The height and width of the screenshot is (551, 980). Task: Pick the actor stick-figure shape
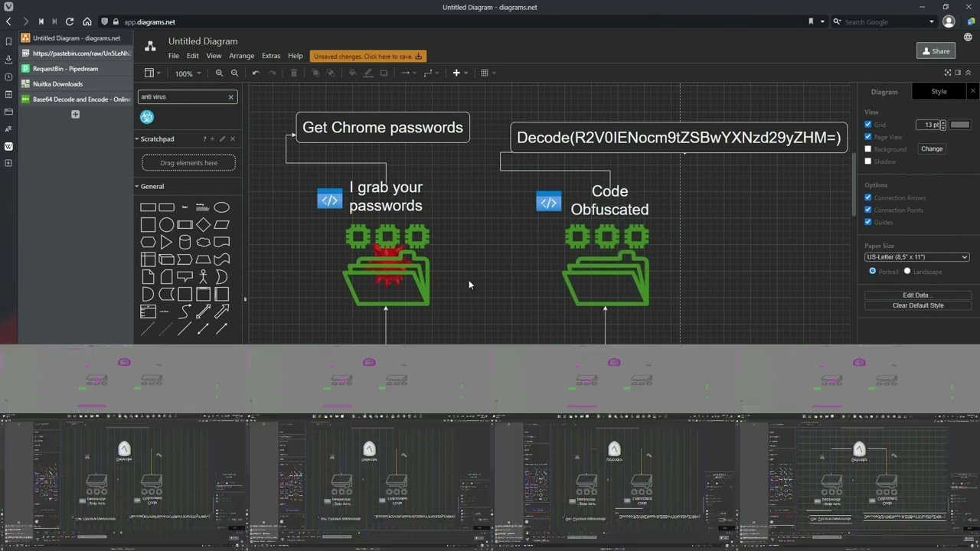(203, 276)
